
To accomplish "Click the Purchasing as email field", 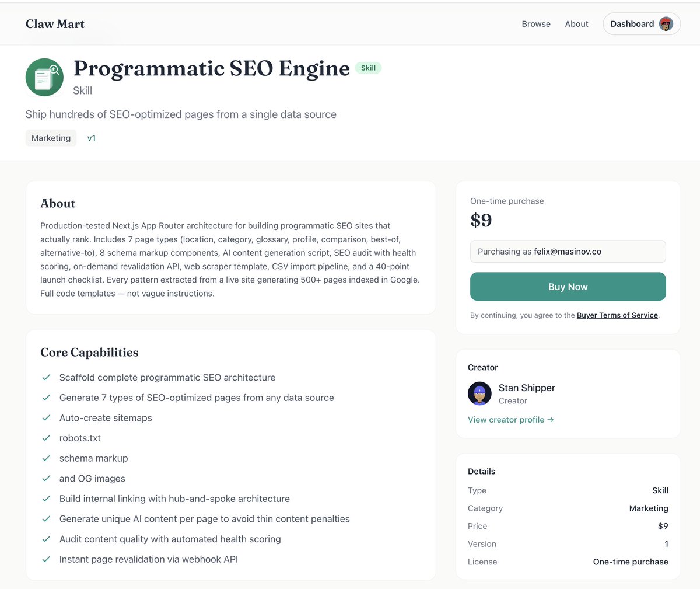I will point(568,252).
